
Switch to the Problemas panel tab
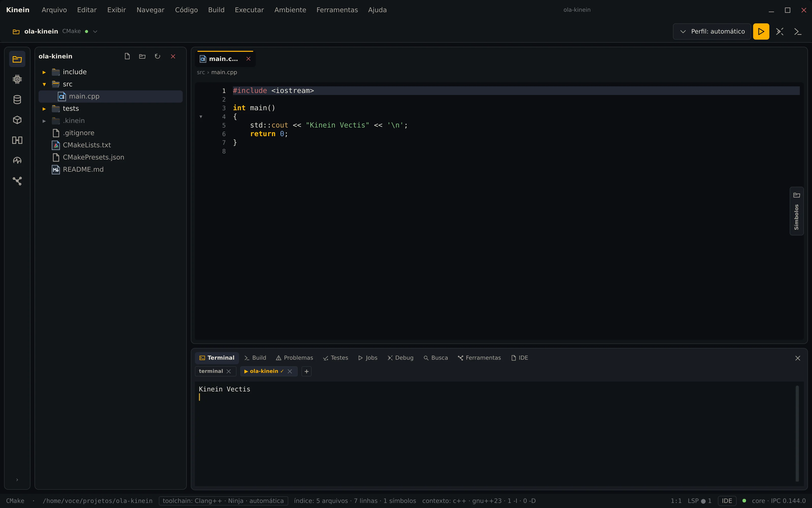click(x=294, y=358)
